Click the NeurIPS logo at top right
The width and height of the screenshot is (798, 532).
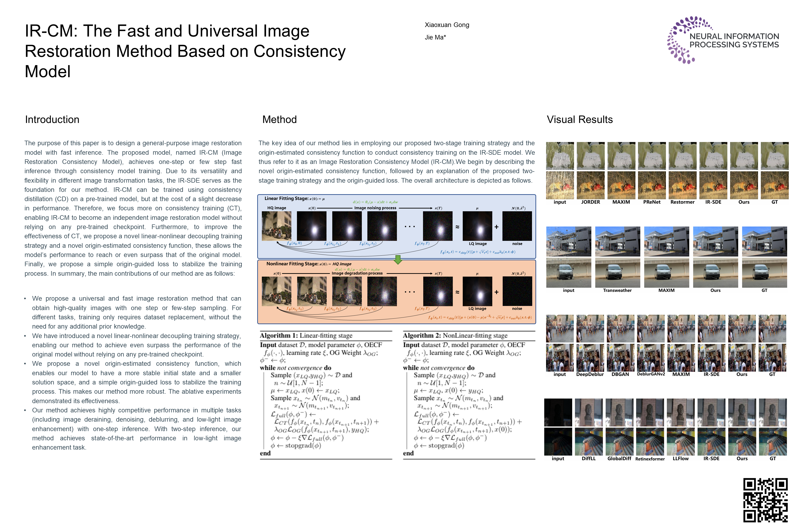[723, 40]
